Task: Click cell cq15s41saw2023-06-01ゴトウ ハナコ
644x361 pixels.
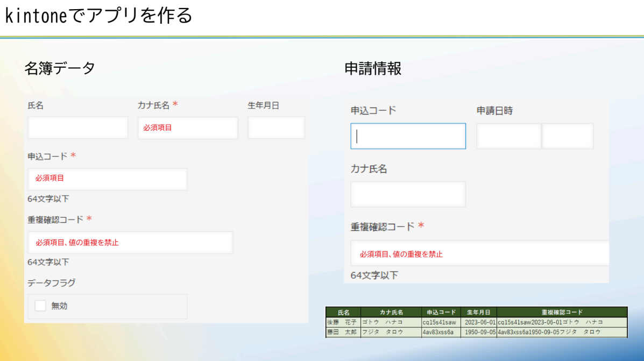Action: tap(562, 322)
